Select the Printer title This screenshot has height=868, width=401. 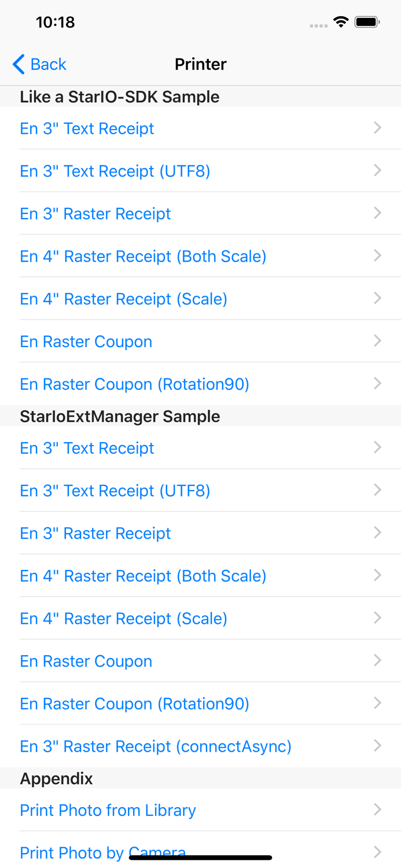click(200, 64)
